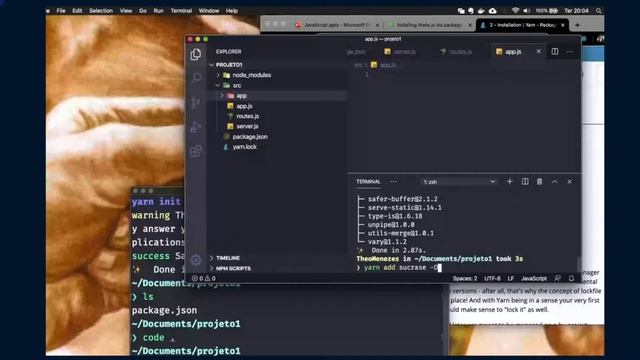Screen dimensions: 640x360
Task: Click errors and warnings count in status bar
Action: tap(204, 278)
